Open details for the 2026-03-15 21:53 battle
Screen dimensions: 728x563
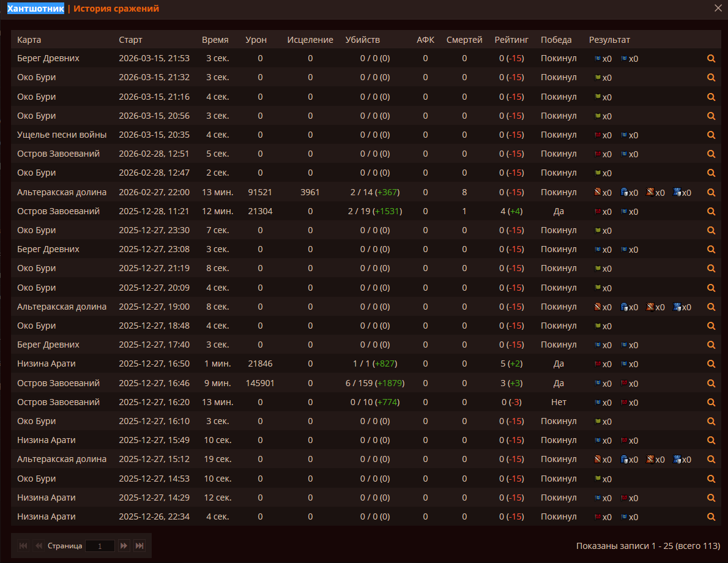(x=711, y=59)
